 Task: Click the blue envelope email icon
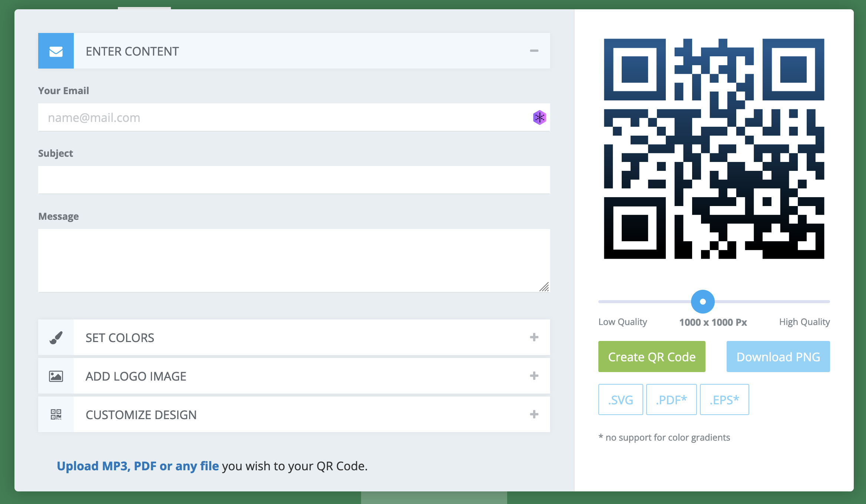click(x=56, y=51)
